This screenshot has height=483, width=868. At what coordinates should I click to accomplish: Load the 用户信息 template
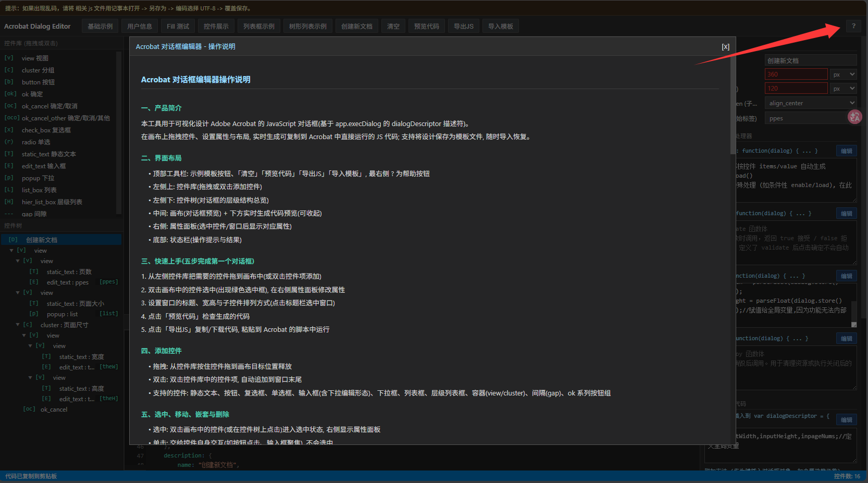[140, 26]
